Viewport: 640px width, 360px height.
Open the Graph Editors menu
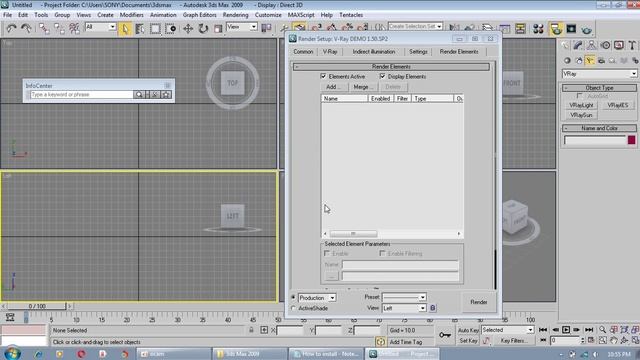click(199, 15)
